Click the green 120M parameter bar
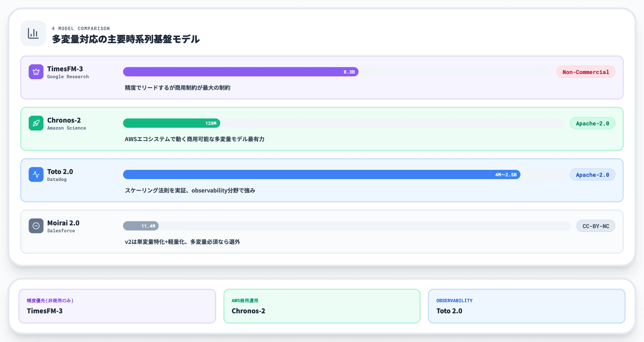Viewport: 644px width, 342px height. 171,123
